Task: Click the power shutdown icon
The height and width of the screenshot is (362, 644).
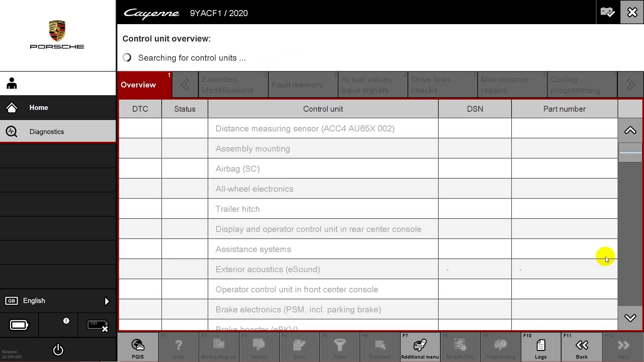Action: (x=58, y=349)
